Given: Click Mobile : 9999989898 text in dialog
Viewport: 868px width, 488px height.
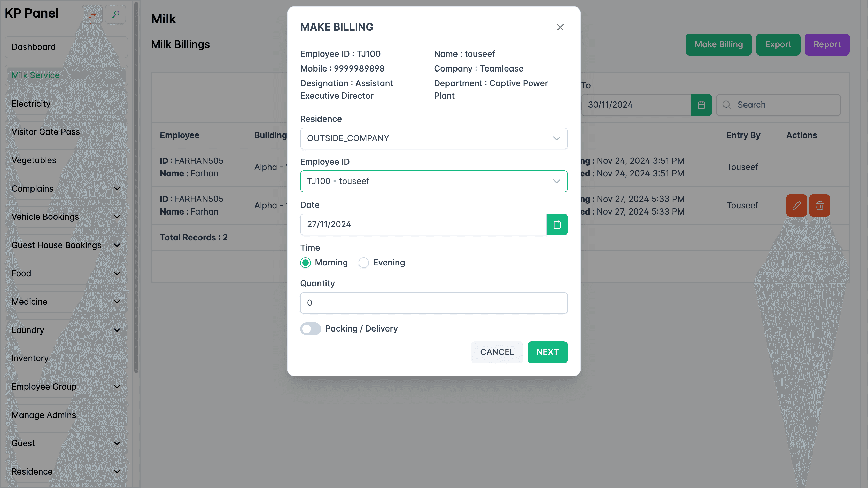Looking at the screenshot, I should coord(342,68).
